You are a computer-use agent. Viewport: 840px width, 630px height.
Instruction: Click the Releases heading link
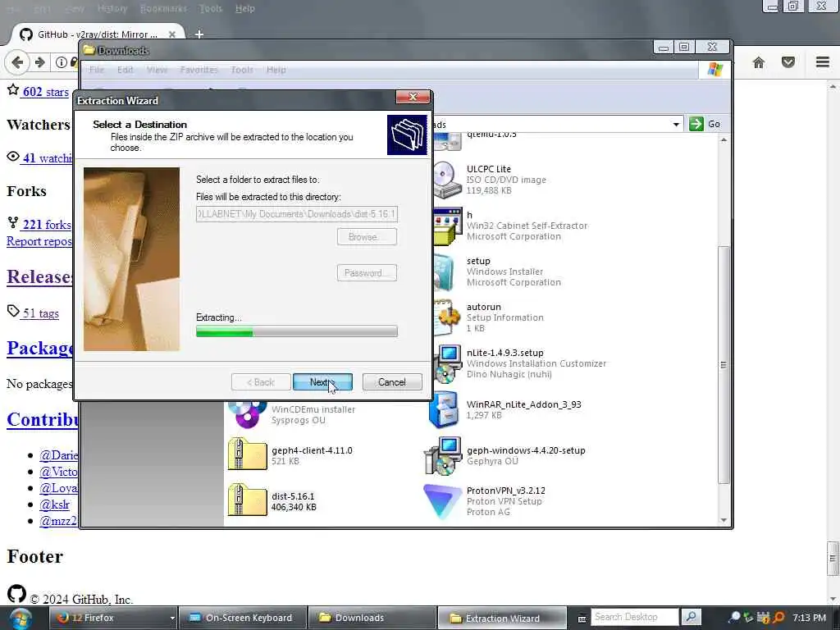(x=39, y=277)
